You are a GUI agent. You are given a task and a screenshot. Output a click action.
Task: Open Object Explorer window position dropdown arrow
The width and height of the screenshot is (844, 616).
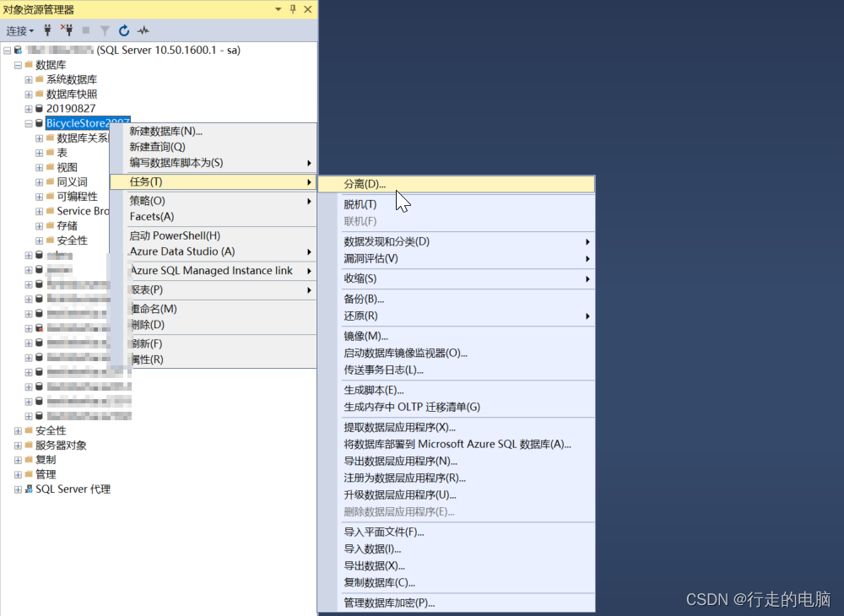[x=279, y=9]
